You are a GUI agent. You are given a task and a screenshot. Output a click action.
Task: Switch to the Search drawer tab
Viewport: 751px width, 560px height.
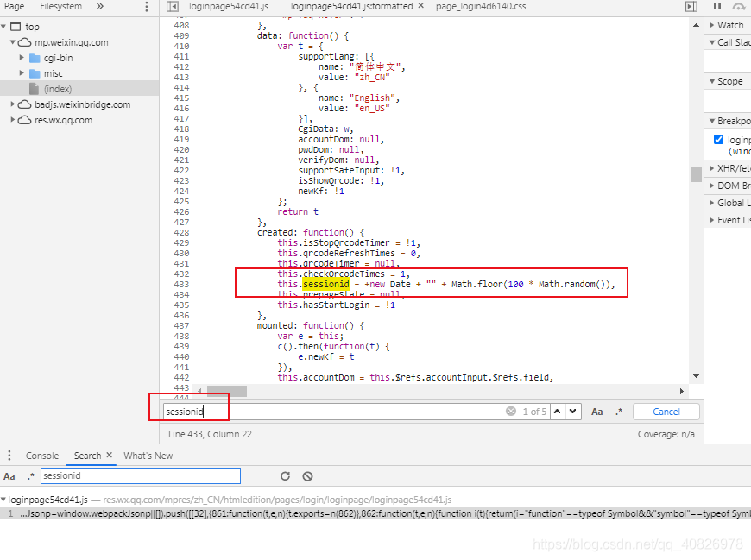pos(88,456)
